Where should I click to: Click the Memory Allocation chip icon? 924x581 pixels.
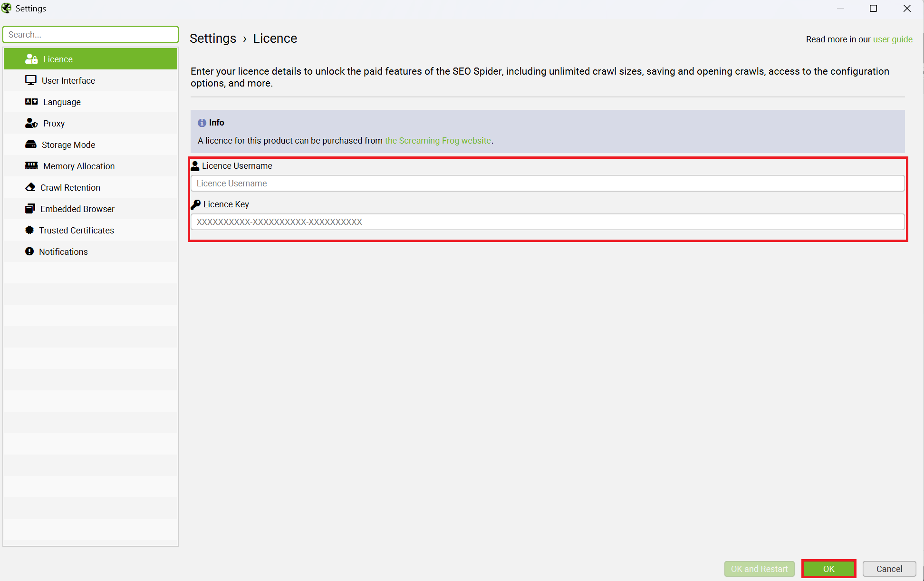(31, 166)
